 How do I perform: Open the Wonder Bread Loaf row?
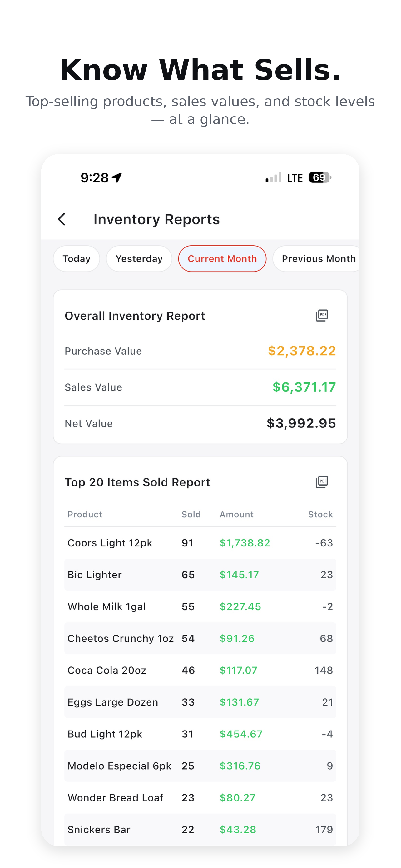tap(200, 798)
